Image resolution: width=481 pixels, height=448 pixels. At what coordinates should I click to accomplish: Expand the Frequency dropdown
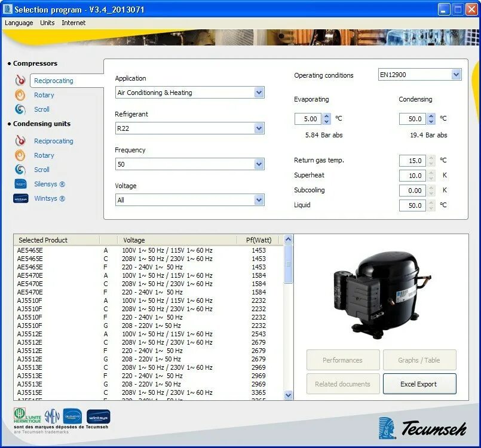259,164
